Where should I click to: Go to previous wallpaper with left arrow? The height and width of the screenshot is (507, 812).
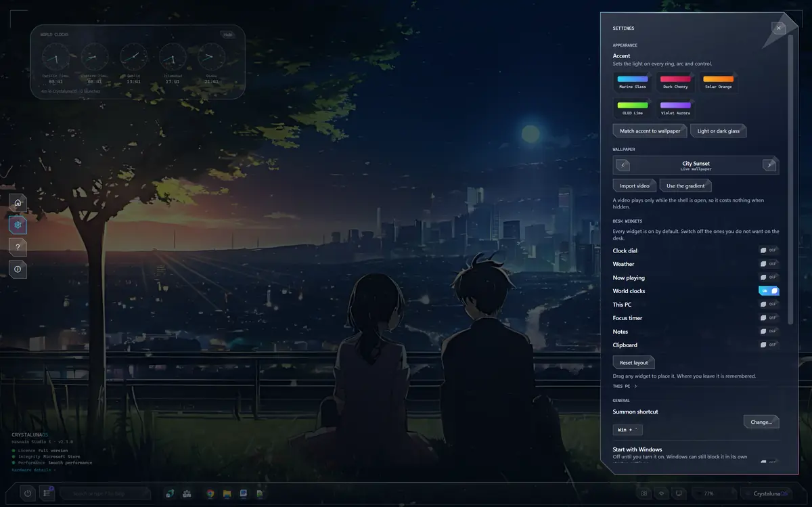623,165
